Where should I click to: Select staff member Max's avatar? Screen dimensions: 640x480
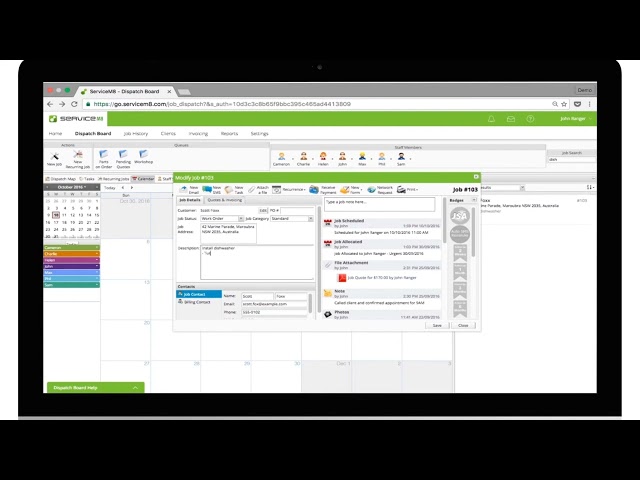point(362,156)
